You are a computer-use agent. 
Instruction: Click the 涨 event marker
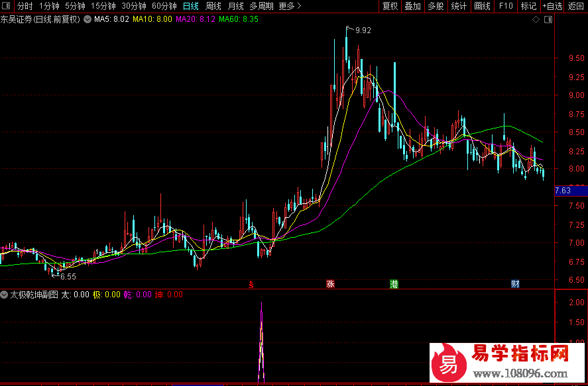click(330, 284)
